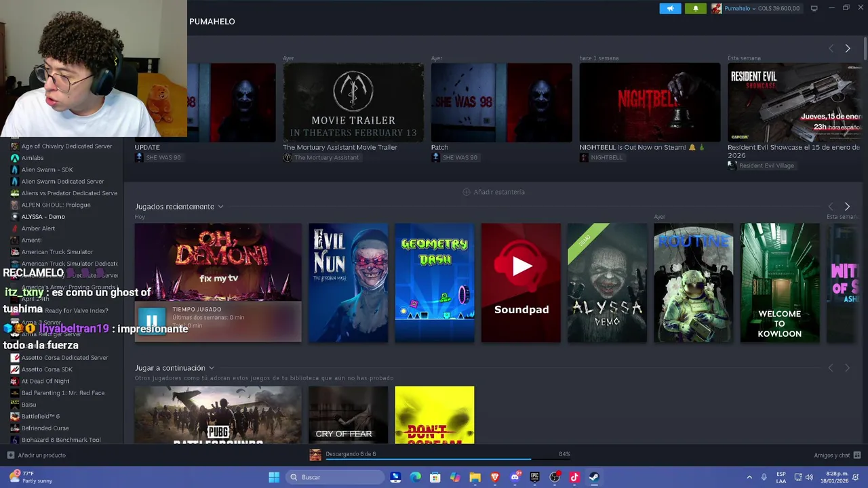Open The Mortuary Assistant Movie Trailer thumbnail
Image resolution: width=868 pixels, height=488 pixels.
coord(353,102)
